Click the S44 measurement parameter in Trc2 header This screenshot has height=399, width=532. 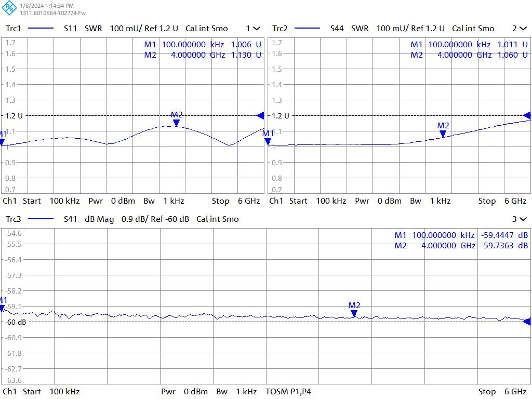click(337, 29)
